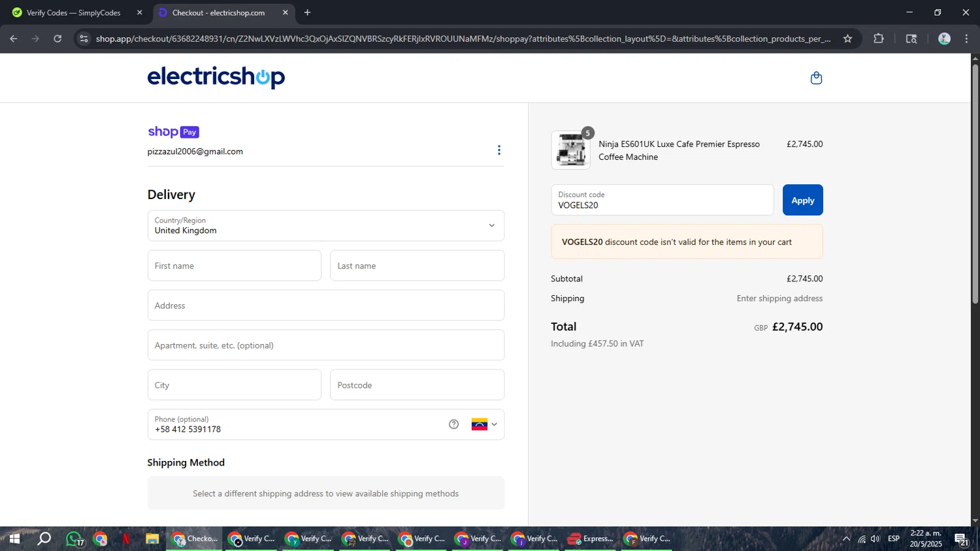Expand the Country/Region dropdown
The height and width of the screenshot is (551, 980).
coord(326,226)
